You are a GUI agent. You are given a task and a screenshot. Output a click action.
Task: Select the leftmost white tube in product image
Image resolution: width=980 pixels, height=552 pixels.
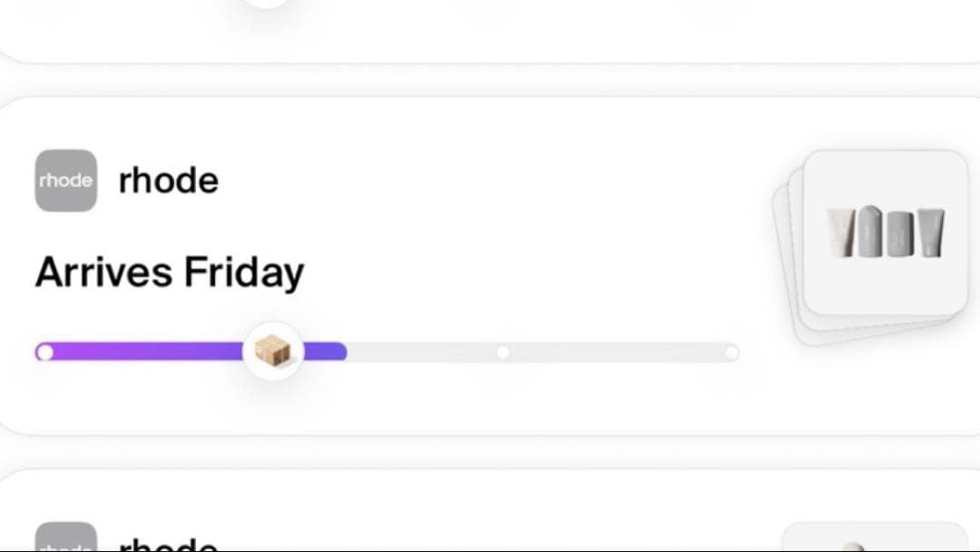pyautogui.click(x=840, y=232)
